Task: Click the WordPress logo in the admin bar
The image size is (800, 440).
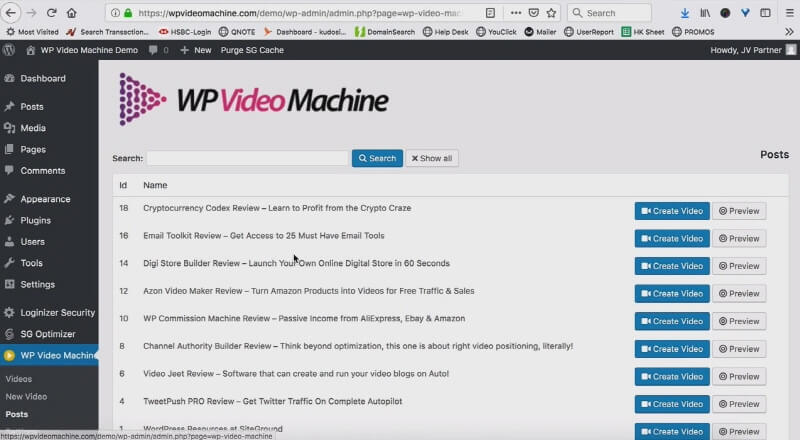Action: coord(9,50)
